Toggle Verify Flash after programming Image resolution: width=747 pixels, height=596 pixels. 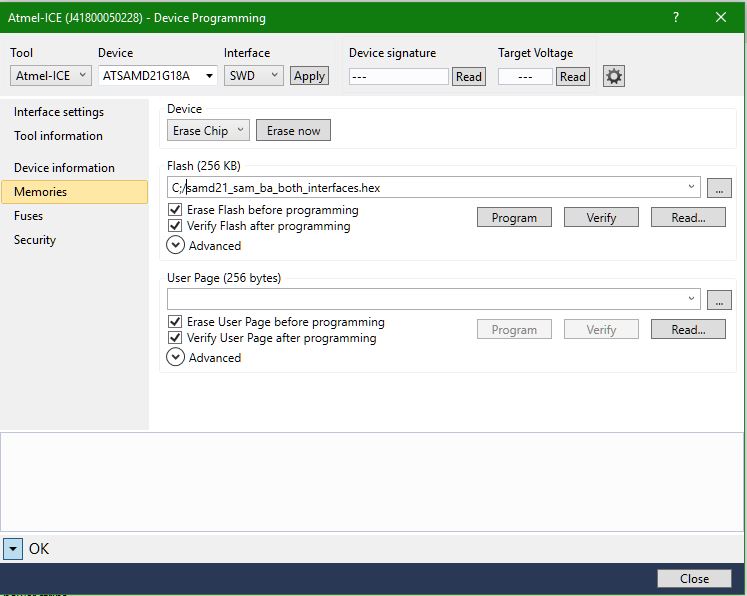[x=175, y=226]
